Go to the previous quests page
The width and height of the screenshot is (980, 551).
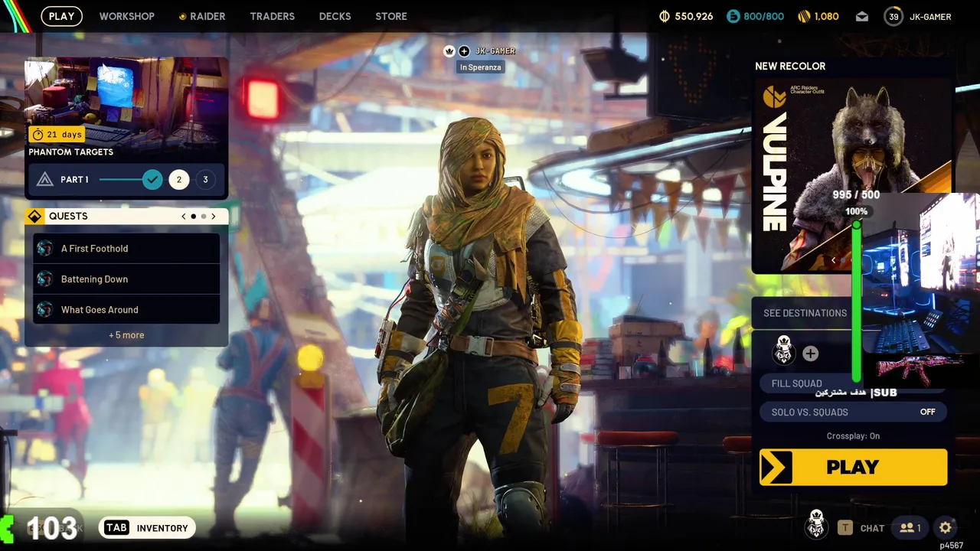184,217
